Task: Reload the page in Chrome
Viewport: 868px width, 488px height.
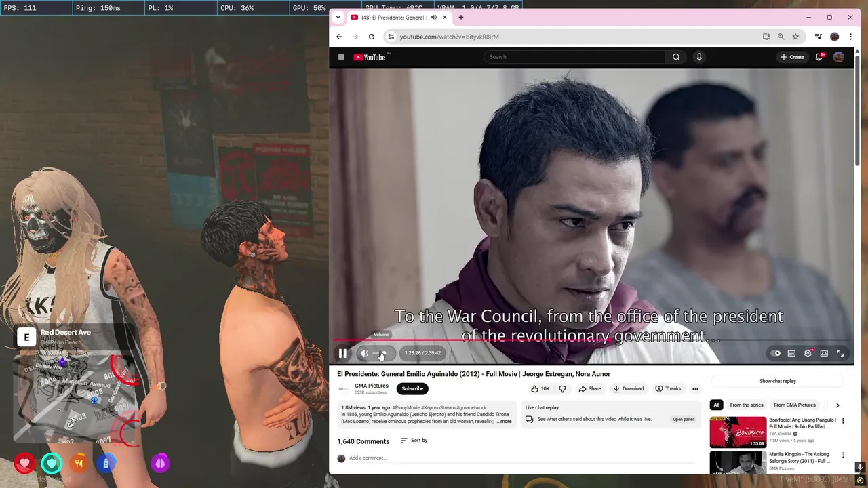Action: (372, 37)
